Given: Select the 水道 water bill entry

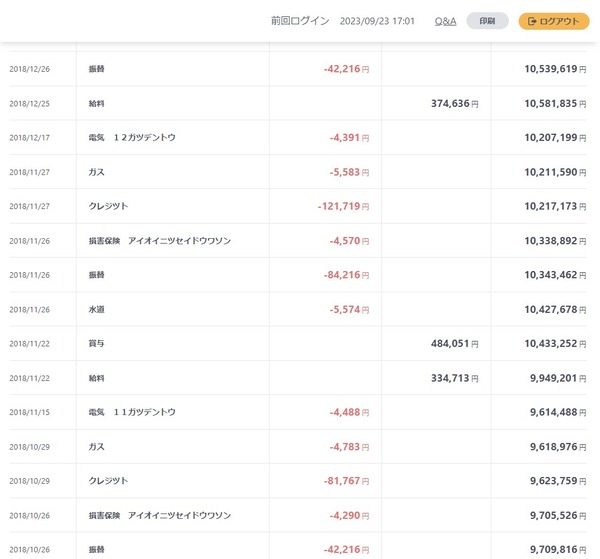Looking at the screenshot, I should pyautogui.click(x=97, y=309).
